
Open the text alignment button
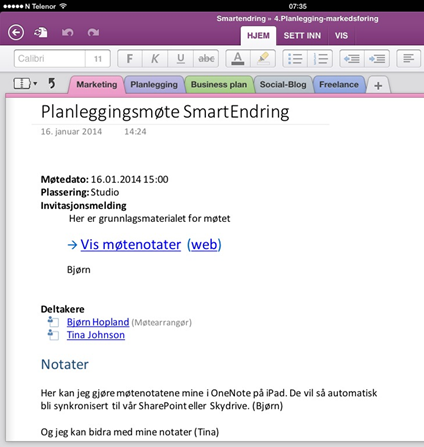pos(408,59)
